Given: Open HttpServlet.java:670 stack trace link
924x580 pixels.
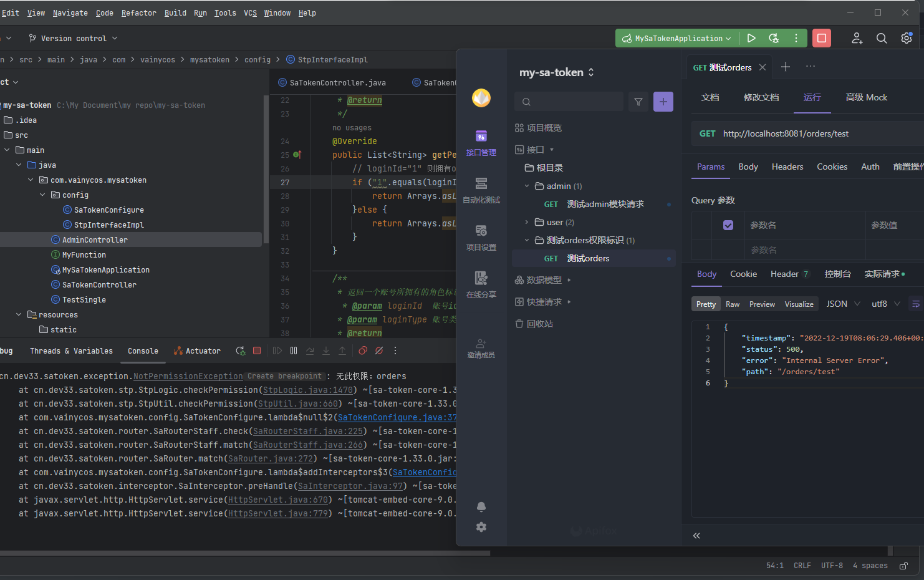Looking at the screenshot, I should coord(278,500).
